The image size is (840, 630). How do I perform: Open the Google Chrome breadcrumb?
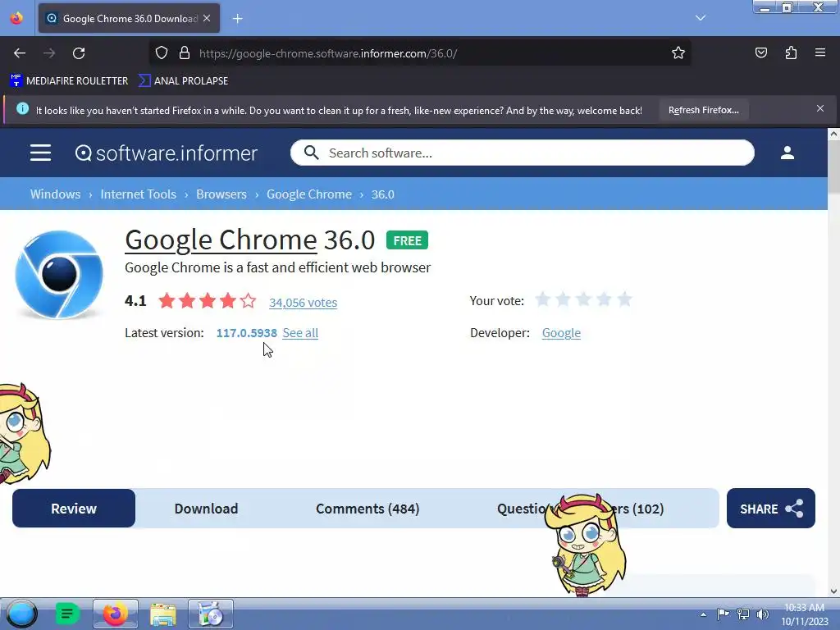[x=309, y=194]
